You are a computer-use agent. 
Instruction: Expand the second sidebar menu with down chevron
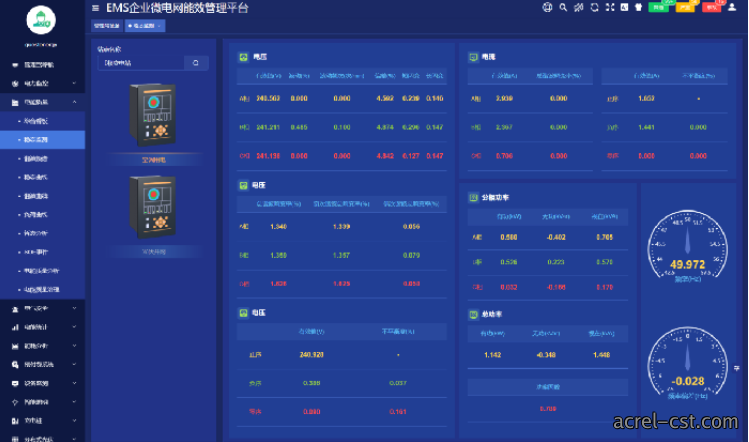tap(74, 83)
